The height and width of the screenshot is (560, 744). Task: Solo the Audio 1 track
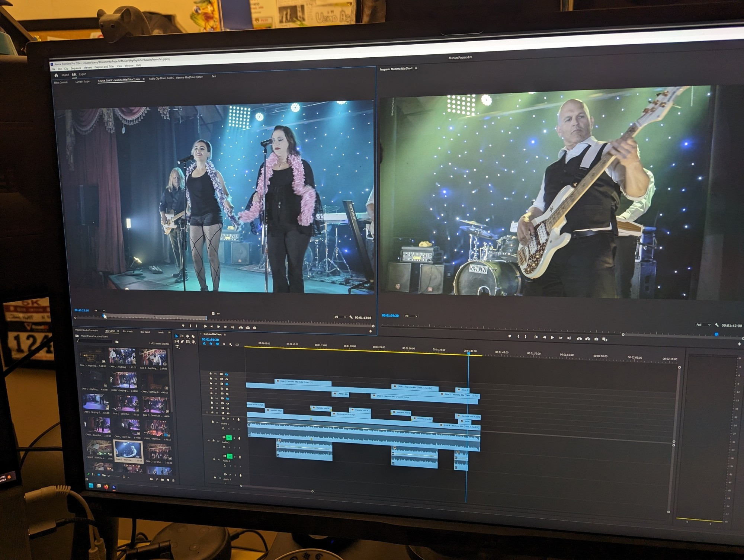(x=233, y=419)
